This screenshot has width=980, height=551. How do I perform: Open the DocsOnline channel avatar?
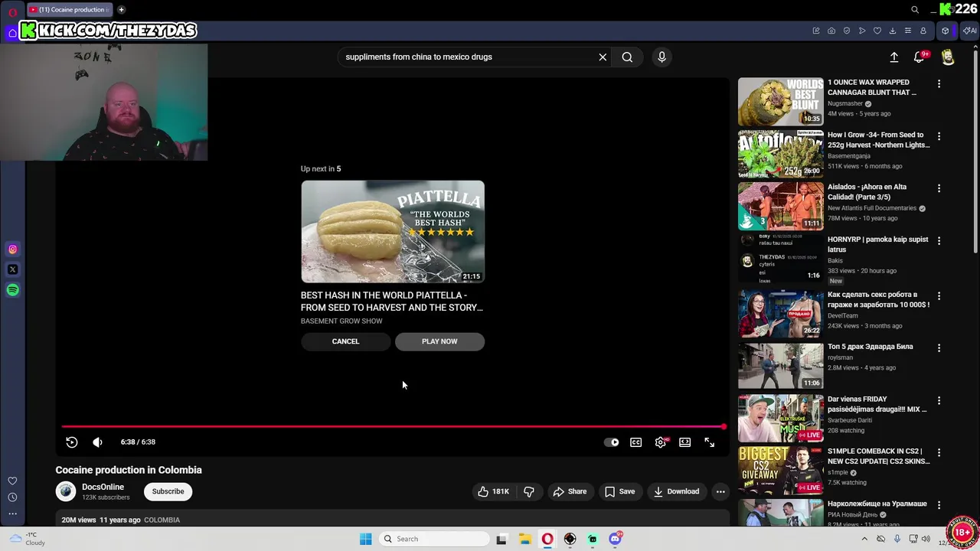coord(66,491)
